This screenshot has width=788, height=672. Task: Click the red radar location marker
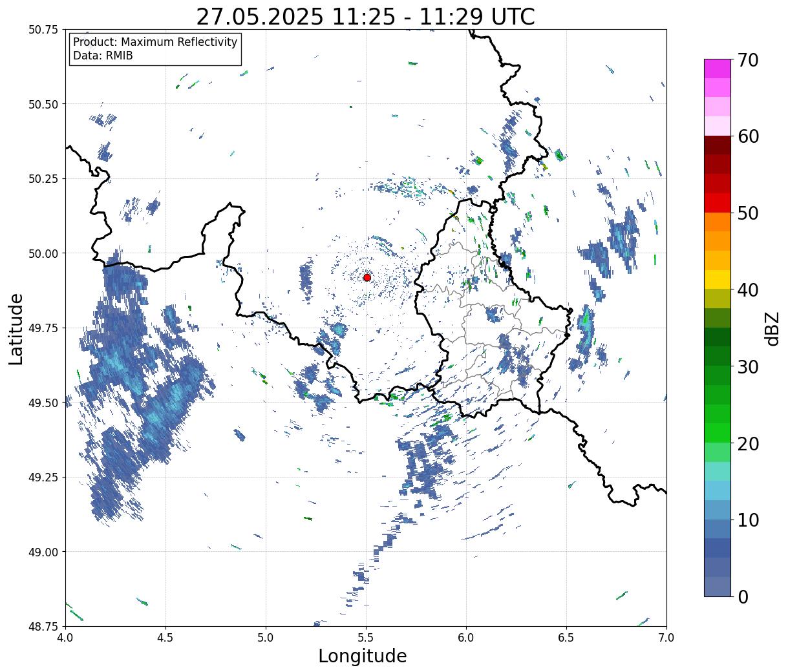pos(367,277)
